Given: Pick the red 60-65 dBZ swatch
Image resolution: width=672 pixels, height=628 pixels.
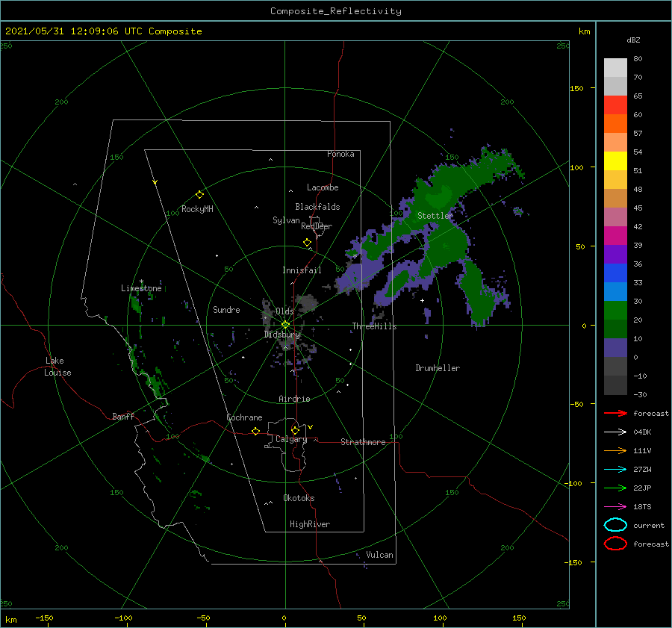Looking at the screenshot, I should [615, 105].
